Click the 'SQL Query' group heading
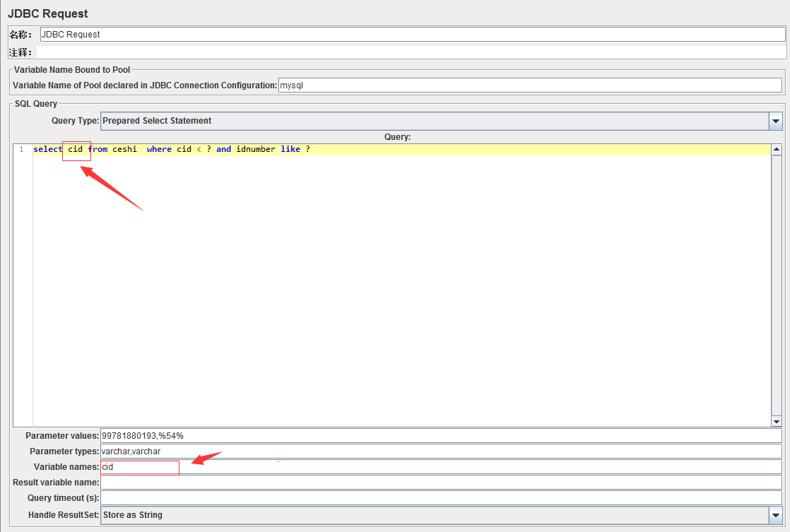Viewport: 790px width, 532px height. [x=36, y=104]
